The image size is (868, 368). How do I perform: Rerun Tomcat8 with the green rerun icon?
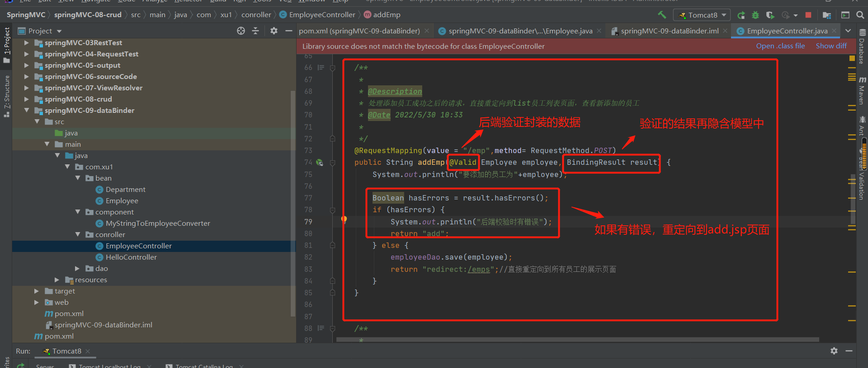pos(741,15)
